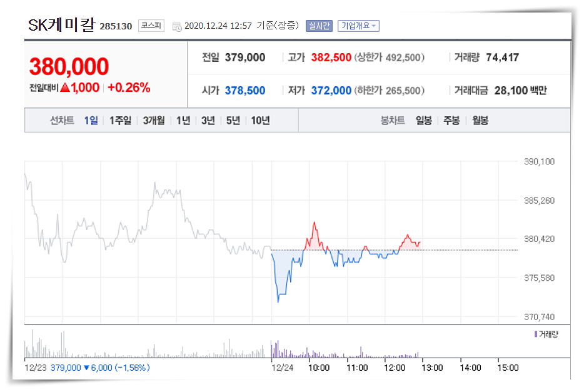
Task: Select the 3년 line chart tab
Action: 208,120
